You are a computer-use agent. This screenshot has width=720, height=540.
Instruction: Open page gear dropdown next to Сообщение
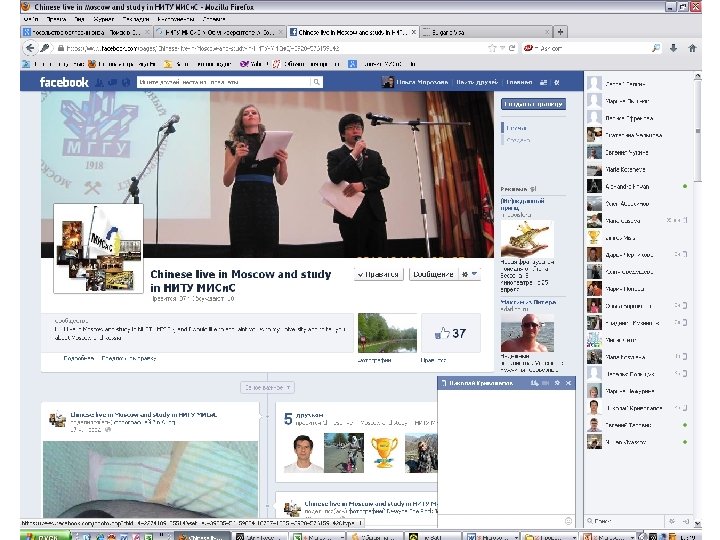point(469,274)
